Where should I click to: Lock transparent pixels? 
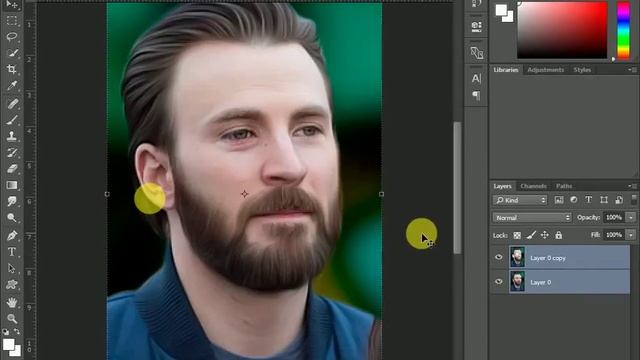(x=517, y=236)
